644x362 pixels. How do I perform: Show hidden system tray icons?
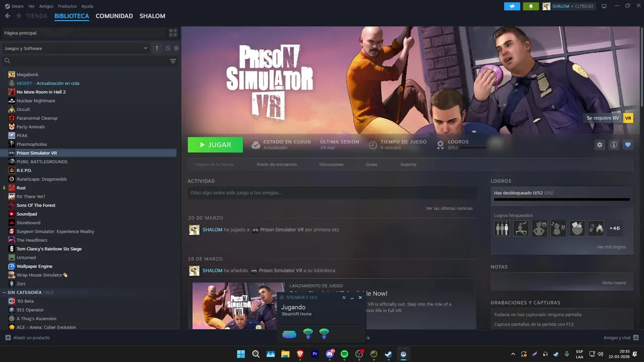513,354
